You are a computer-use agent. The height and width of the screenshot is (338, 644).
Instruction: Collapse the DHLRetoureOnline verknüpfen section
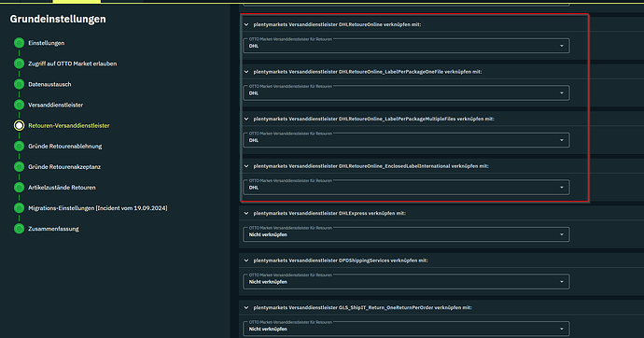246,24
